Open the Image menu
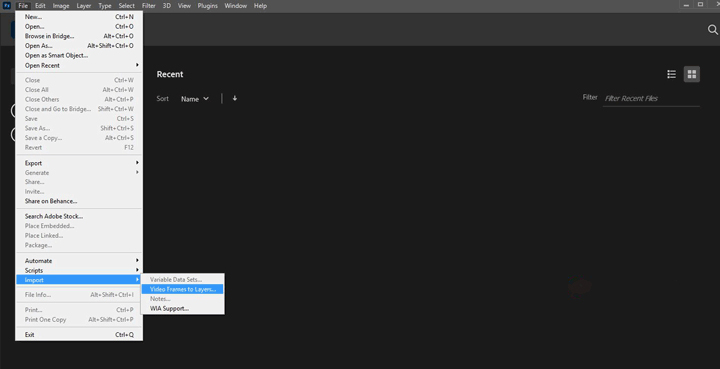 pyautogui.click(x=61, y=6)
